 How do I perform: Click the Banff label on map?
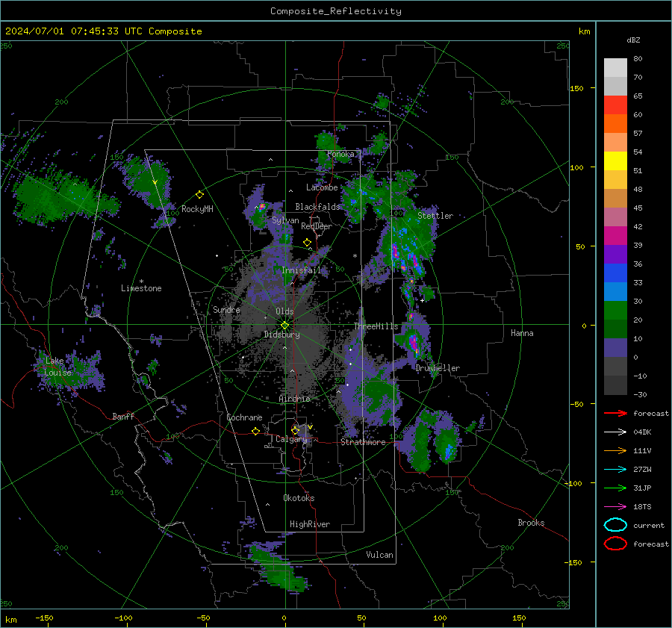[123, 417]
